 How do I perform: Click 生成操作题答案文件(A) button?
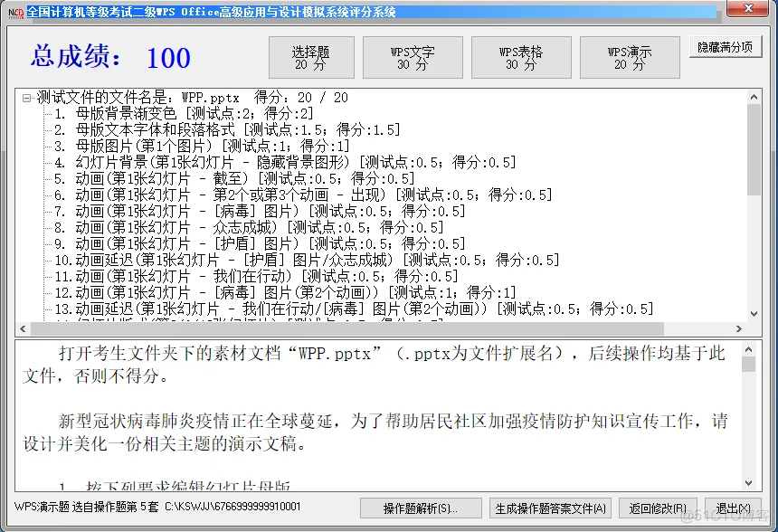pyautogui.click(x=550, y=508)
